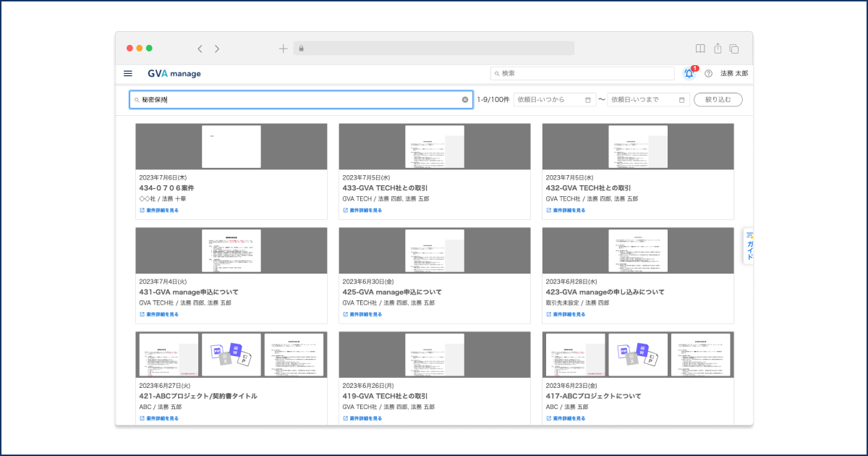Viewport: 868px width, 456px height.
Task: Click the 絞り込む filter button
Action: pyautogui.click(x=718, y=100)
